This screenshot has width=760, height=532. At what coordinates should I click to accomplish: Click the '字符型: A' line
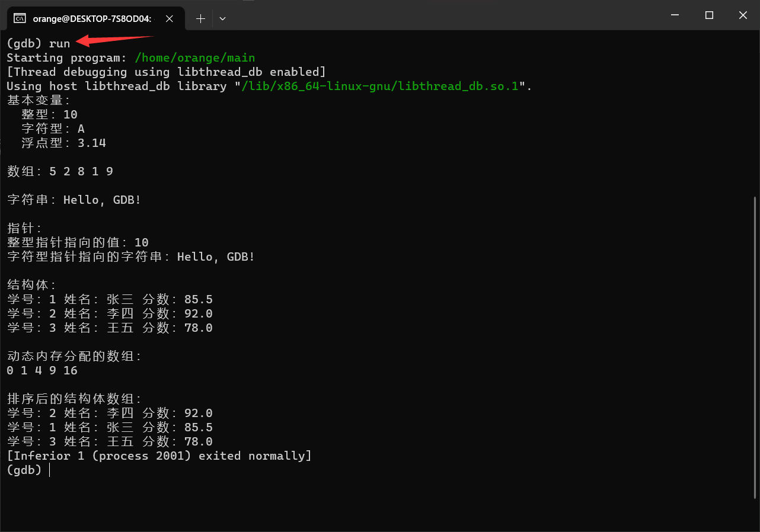pyautogui.click(x=53, y=129)
